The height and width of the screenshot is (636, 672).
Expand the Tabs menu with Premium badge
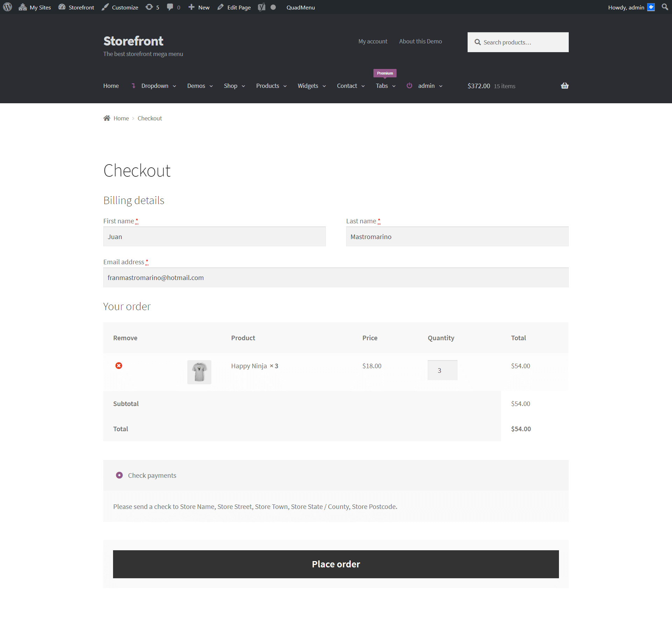click(382, 86)
